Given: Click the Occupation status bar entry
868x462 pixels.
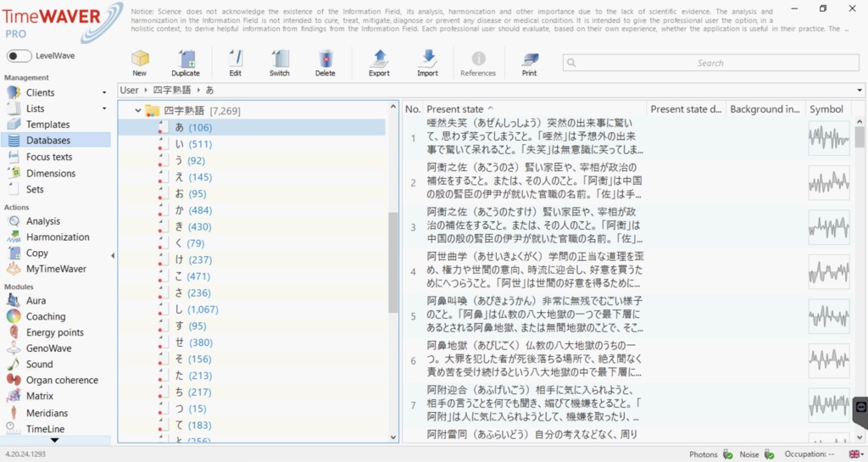Looking at the screenshot, I should tap(809, 454).
